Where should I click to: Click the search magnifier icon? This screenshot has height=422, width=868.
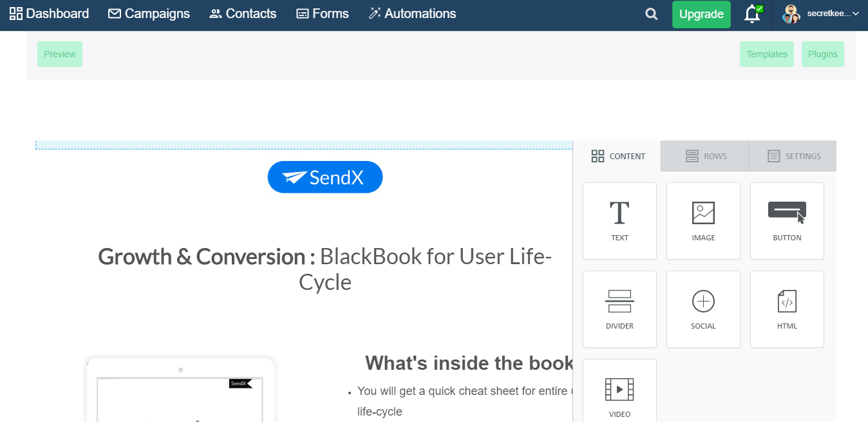pyautogui.click(x=652, y=14)
